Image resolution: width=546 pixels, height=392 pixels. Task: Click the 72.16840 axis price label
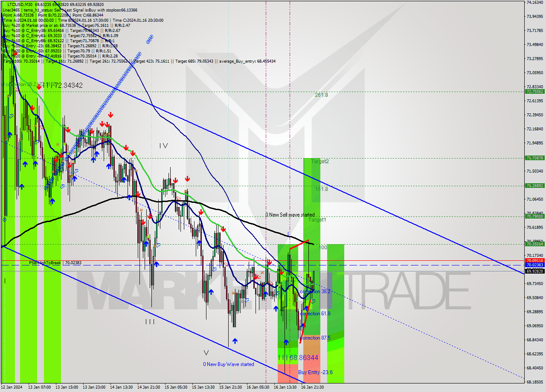[x=535, y=129]
